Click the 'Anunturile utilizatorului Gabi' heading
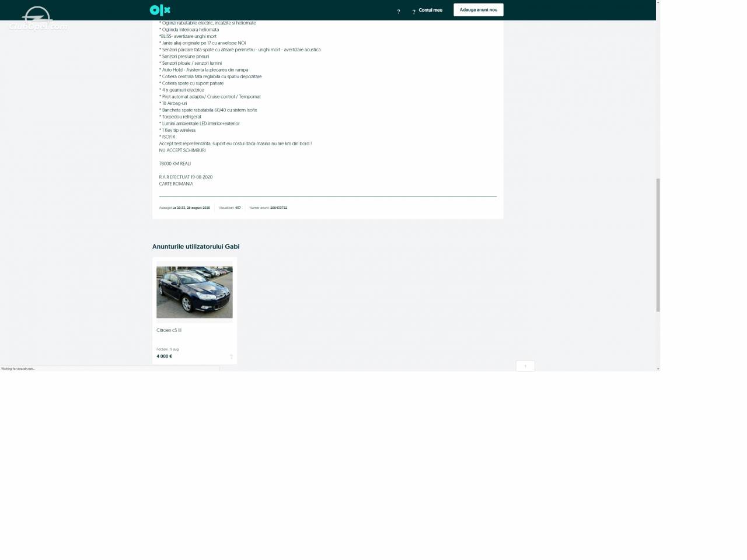The width and height of the screenshot is (747, 560). point(196,247)
